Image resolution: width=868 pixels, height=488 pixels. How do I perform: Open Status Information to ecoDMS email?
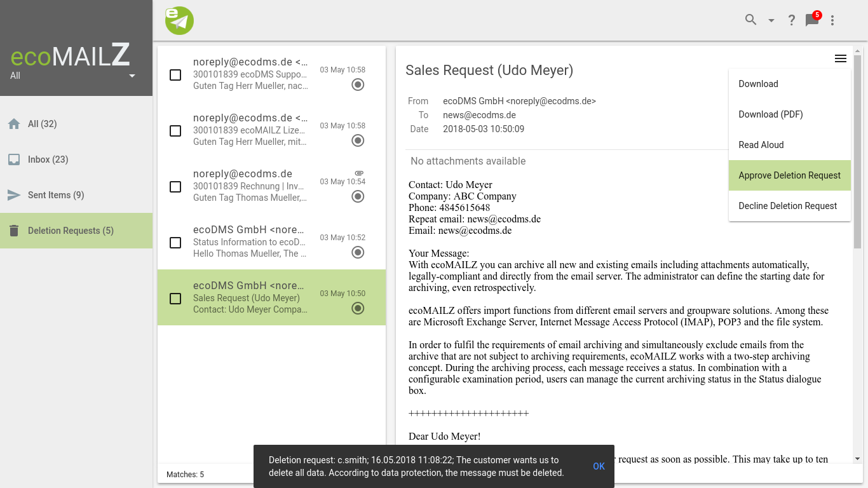tap(271, 241)
